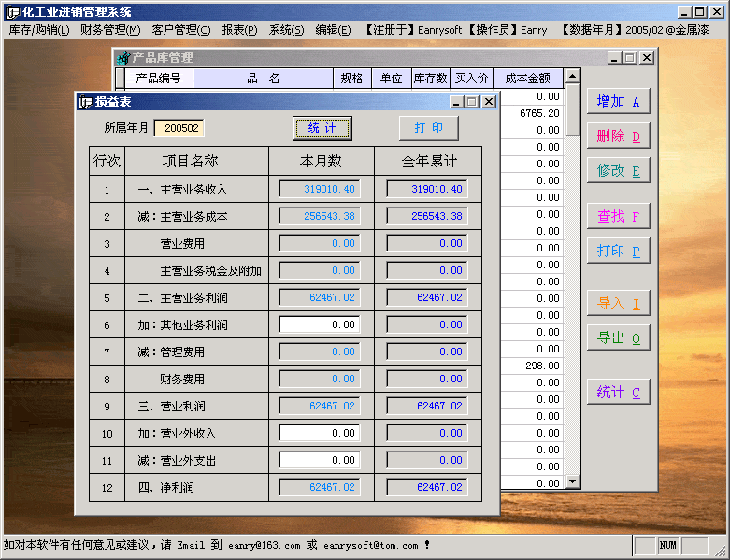
Task: Click the 主营业务税金及附加 row label
Action: [210, 271]
